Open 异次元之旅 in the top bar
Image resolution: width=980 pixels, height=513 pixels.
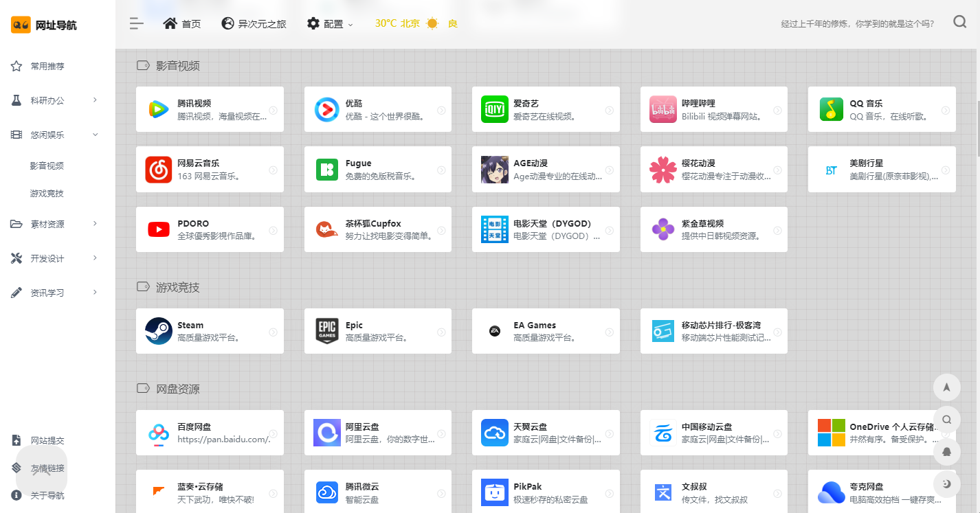click(254, 24)
